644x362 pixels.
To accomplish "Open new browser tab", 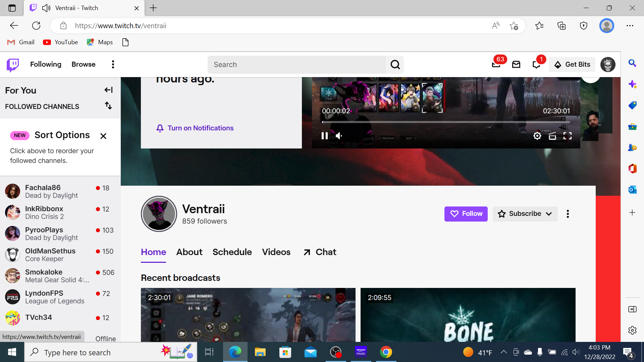I will tap(153, 8).
